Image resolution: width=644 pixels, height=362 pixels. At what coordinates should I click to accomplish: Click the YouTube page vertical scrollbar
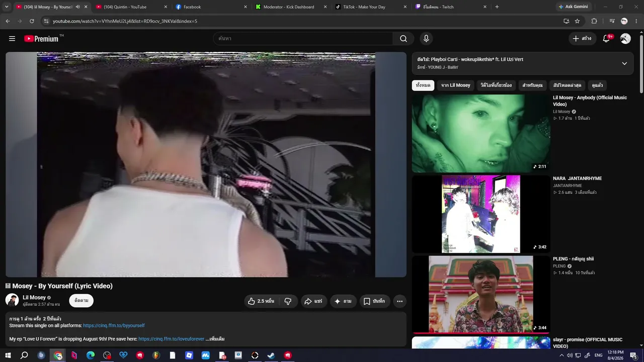pos(641,63)
